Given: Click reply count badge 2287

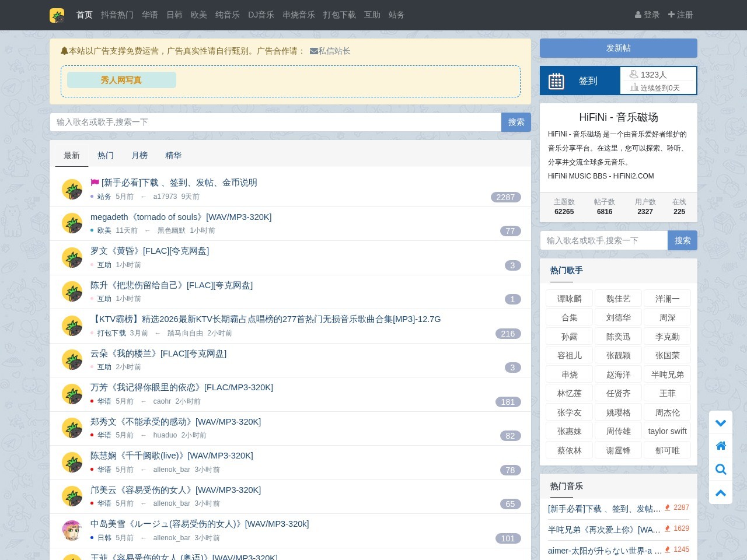Looking at the screenshot, I should click(x=505, y=197).
